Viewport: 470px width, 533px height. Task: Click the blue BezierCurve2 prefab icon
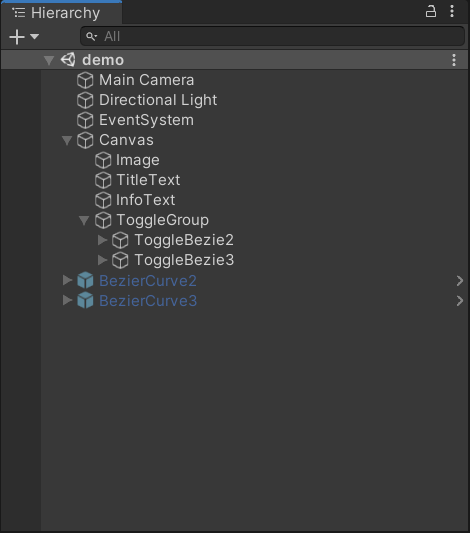pyautogui.click(x=85, y=280)
